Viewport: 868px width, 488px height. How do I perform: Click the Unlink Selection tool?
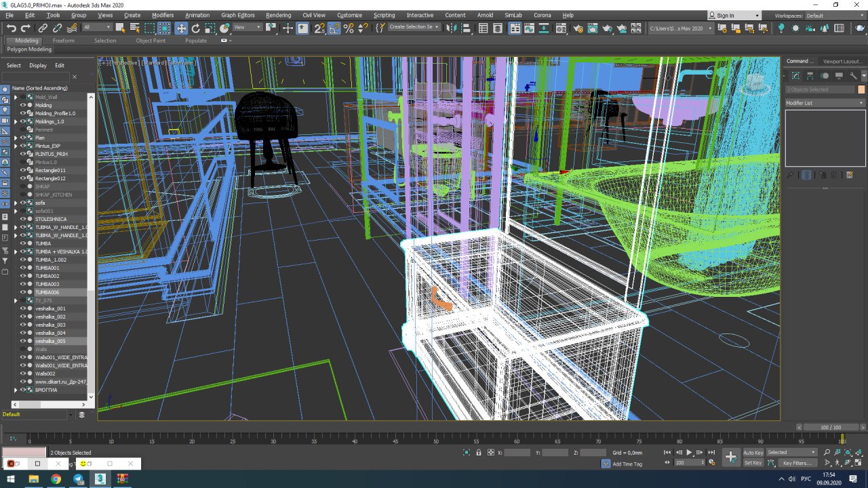pyautogui.click(x=57, y=28)
